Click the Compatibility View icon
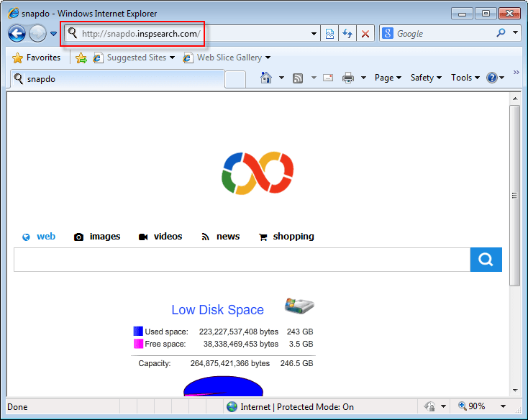The height and width of the screenshot is (420, 528). point(329,34)
